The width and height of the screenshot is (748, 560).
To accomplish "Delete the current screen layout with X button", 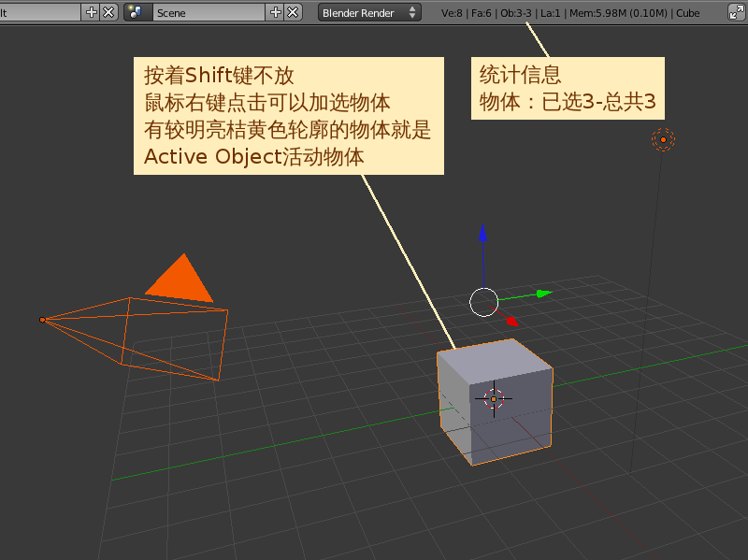I will point(108,12).
